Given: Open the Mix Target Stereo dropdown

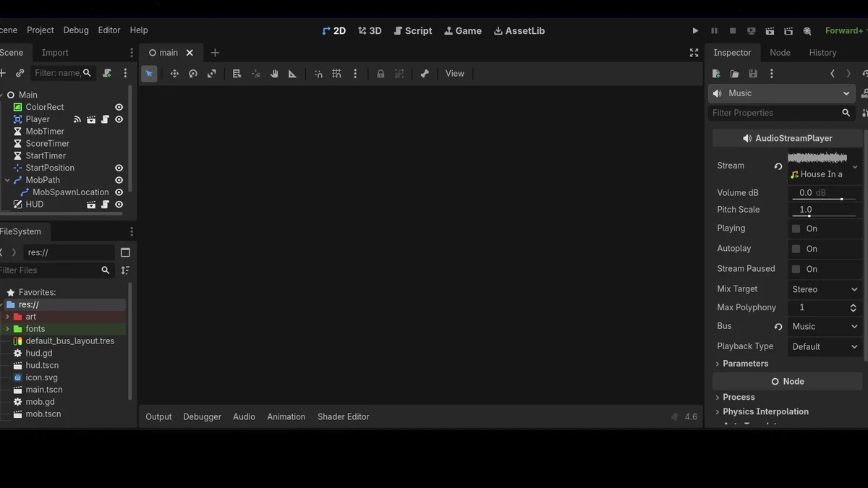Looking at the screenshot, I should coord(825,289).
